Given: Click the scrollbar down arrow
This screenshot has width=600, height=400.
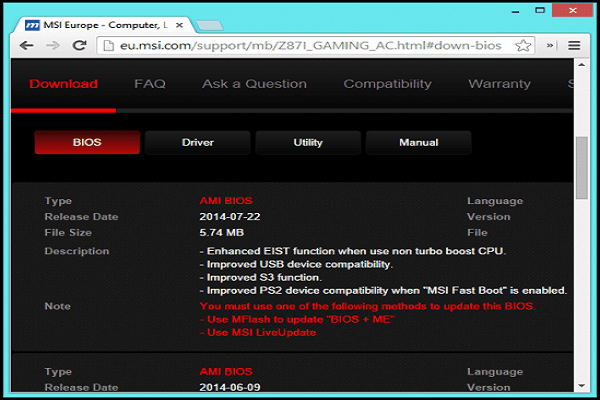Looking at the screenshot, I should 582,385.
